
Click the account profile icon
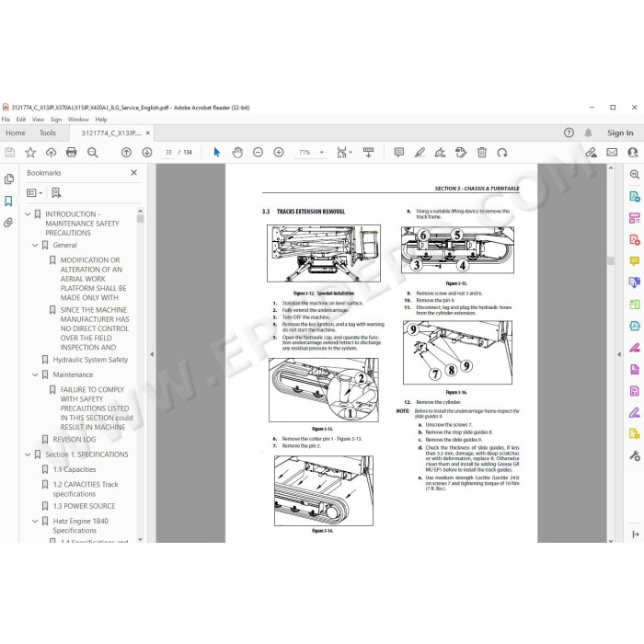[633, 153]
